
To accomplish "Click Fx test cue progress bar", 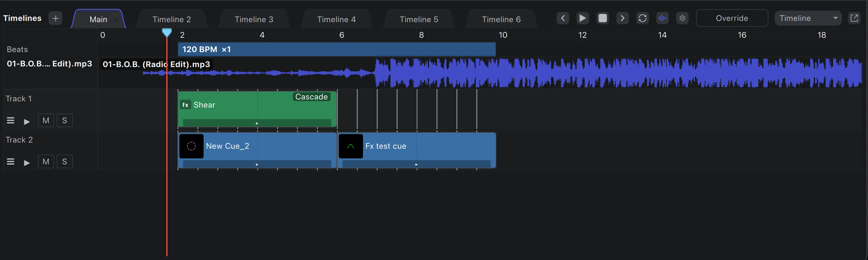I will pos(417,164).
